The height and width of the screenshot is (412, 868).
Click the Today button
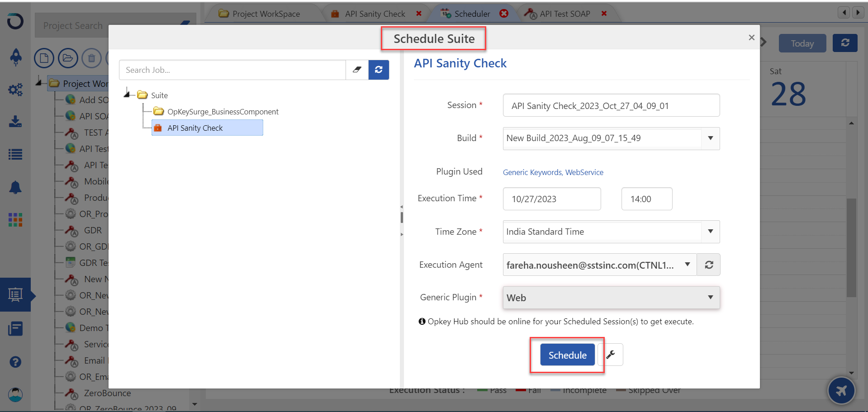coord(802,43)
